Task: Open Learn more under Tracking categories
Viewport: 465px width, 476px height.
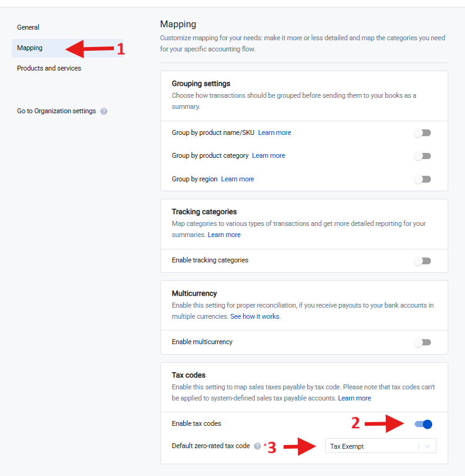Action: click(x=224, y=235)
